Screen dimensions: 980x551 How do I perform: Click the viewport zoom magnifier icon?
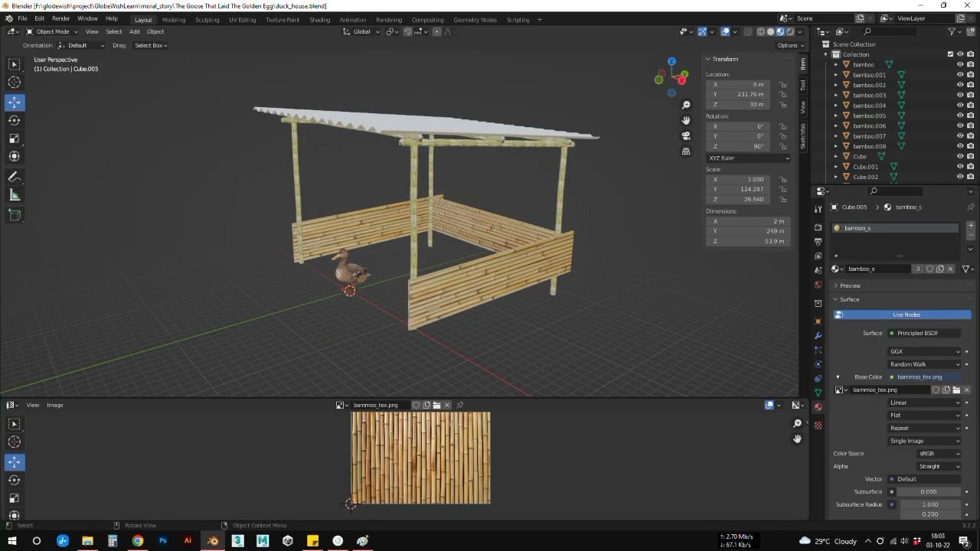point(686,105)
